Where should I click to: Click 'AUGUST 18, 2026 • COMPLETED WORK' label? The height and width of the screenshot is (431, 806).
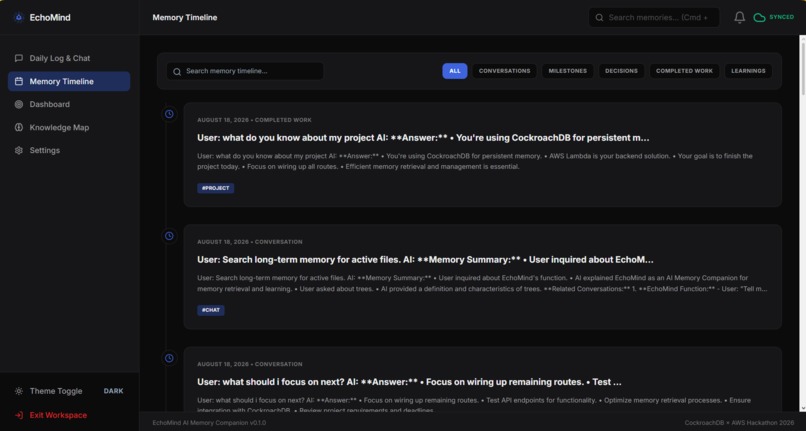254,120
